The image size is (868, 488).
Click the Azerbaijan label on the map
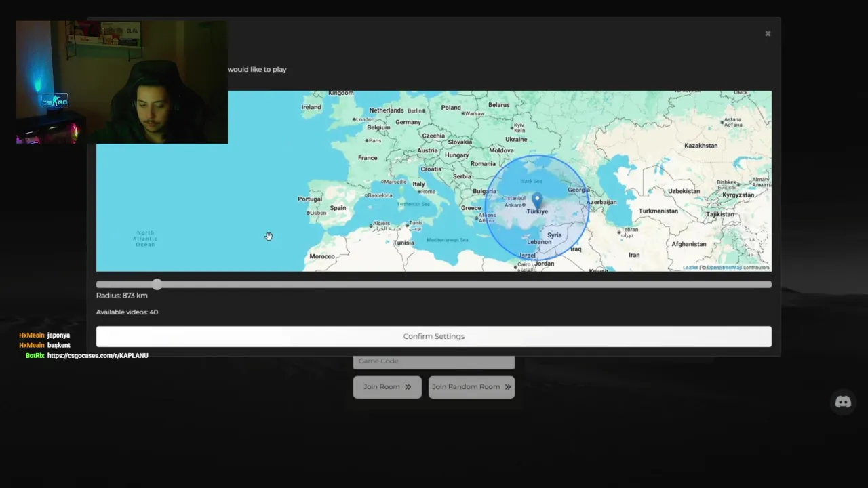pos(601,202)
